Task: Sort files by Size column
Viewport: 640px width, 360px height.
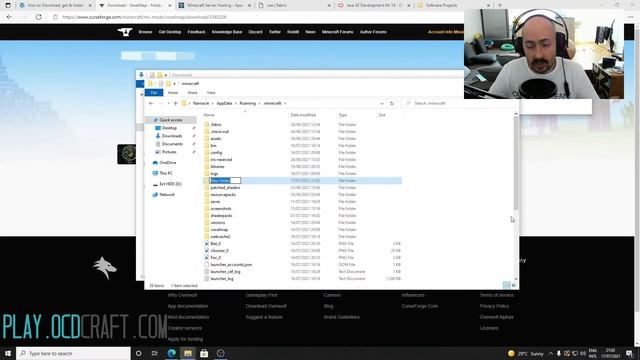Action: click(x=382, y=115)
